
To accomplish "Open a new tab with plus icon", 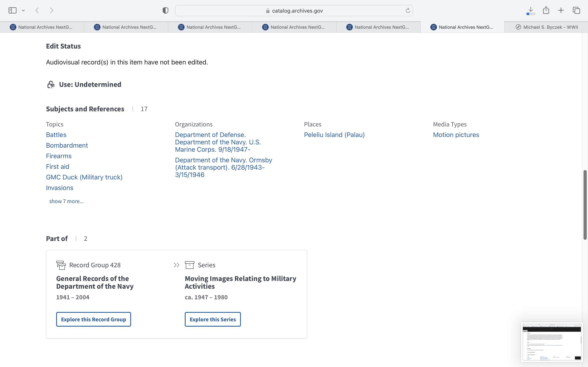I will [561, 10].
